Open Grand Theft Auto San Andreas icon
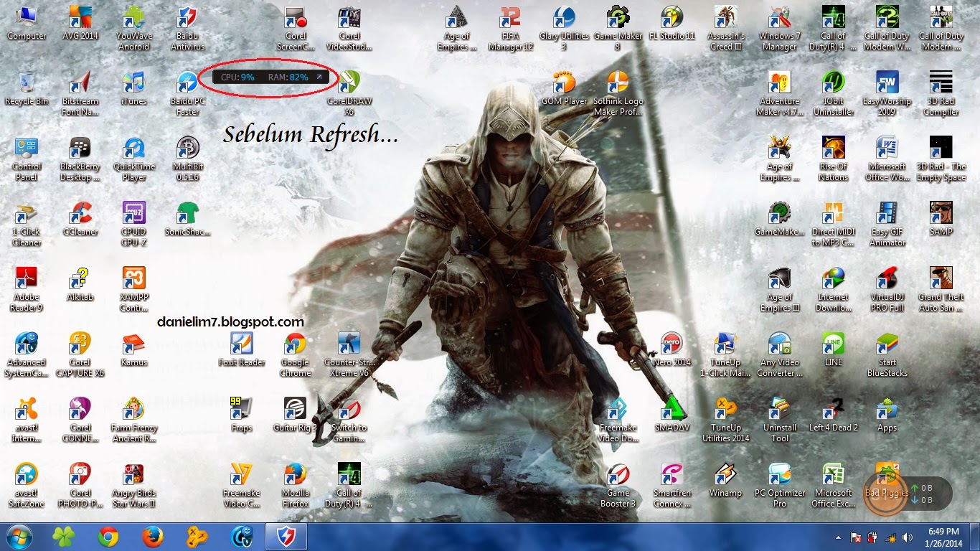980x551 pixels. click(941, 289)
